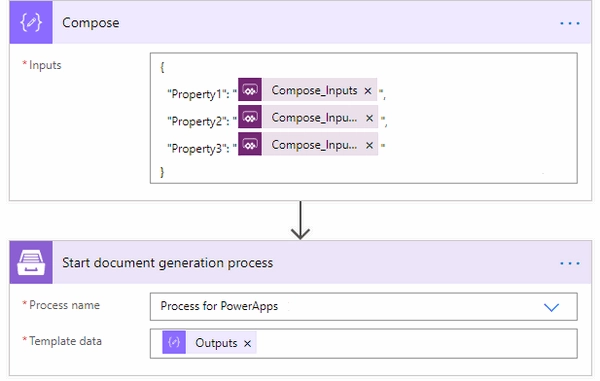
Task: Expand the Process name dropdown chevron
Action: click(551, 307)
